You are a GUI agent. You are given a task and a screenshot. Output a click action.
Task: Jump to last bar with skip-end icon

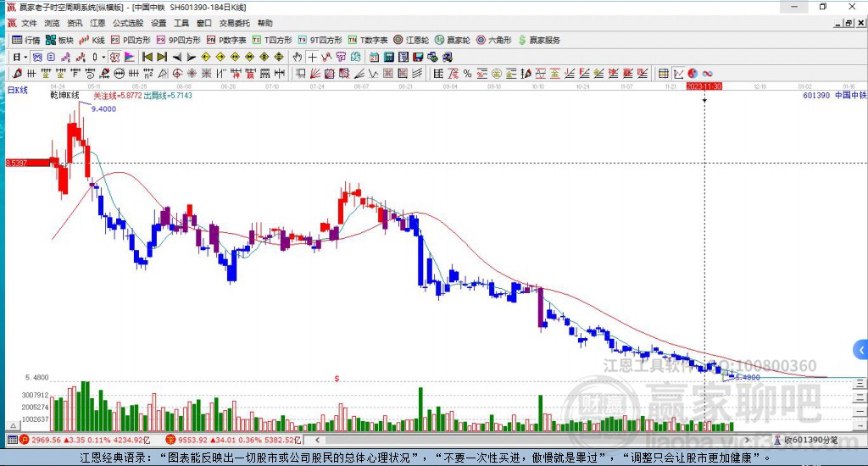[x=162, y=57]
